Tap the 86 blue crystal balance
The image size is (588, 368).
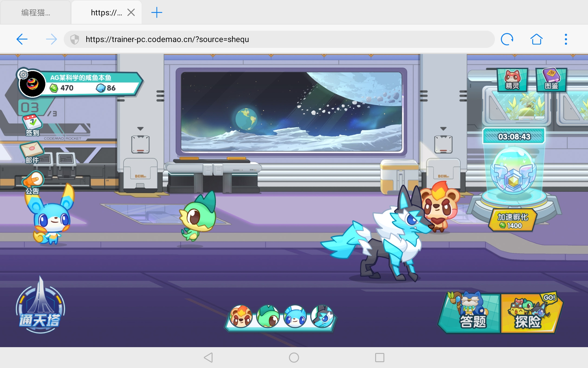[111, 88]
